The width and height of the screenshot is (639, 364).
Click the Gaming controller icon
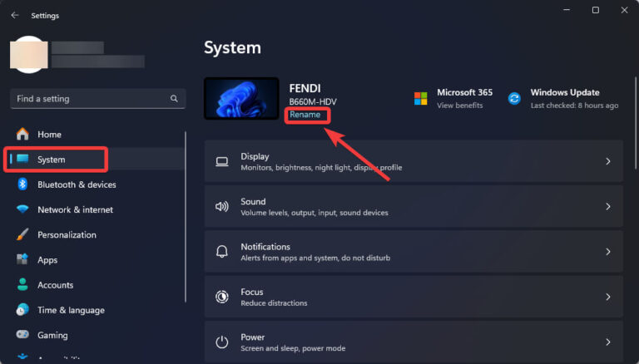(22, 335)
